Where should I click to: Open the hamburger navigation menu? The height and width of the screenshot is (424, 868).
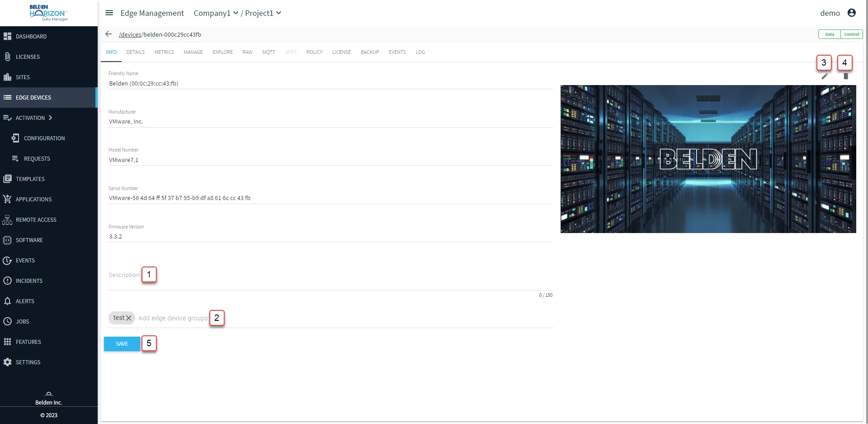109,13
